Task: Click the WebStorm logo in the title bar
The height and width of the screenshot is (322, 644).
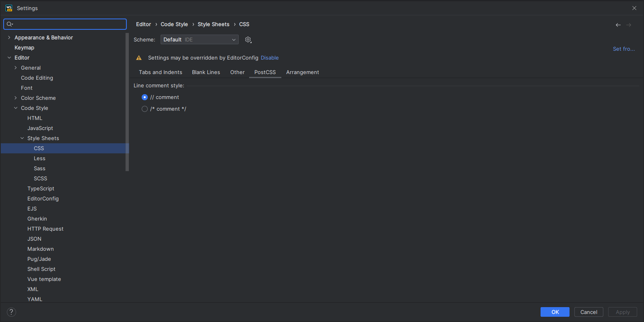Action: click(x=9, y=8)
